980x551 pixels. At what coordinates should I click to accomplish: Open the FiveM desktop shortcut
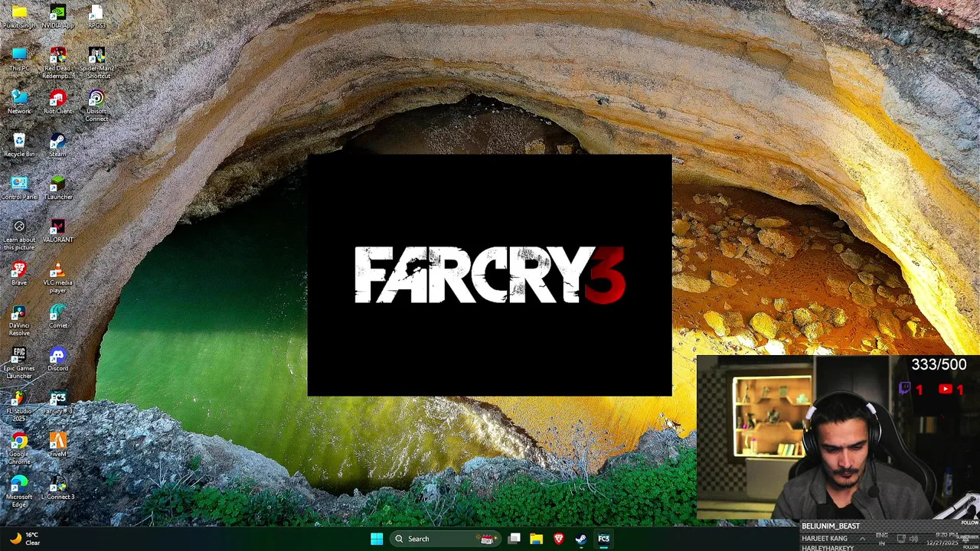coord(58,445)
